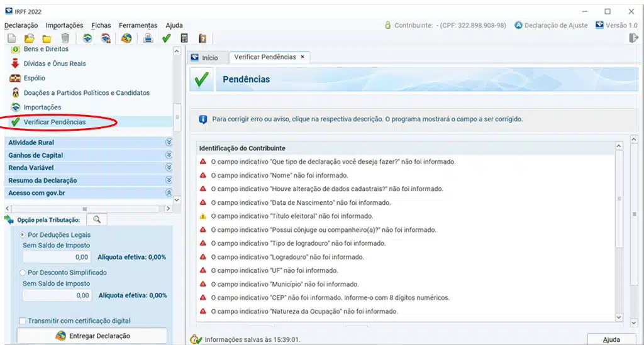Expand the Atividade Rural section

(168, 143)
